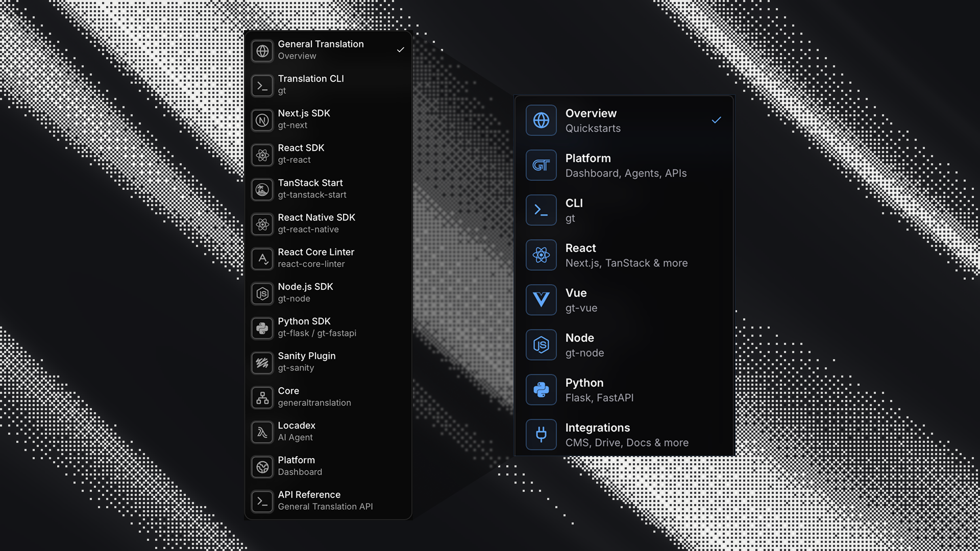
Task: Select Platform Dashboard in left menu
Action: tap(328, 467)
